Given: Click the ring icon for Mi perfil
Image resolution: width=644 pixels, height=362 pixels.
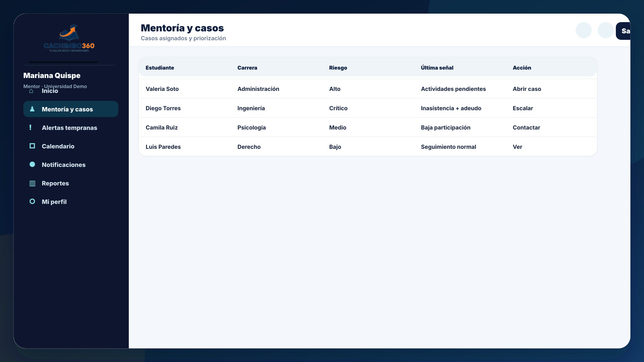Looking at the screenshot, I should (32, 202).
